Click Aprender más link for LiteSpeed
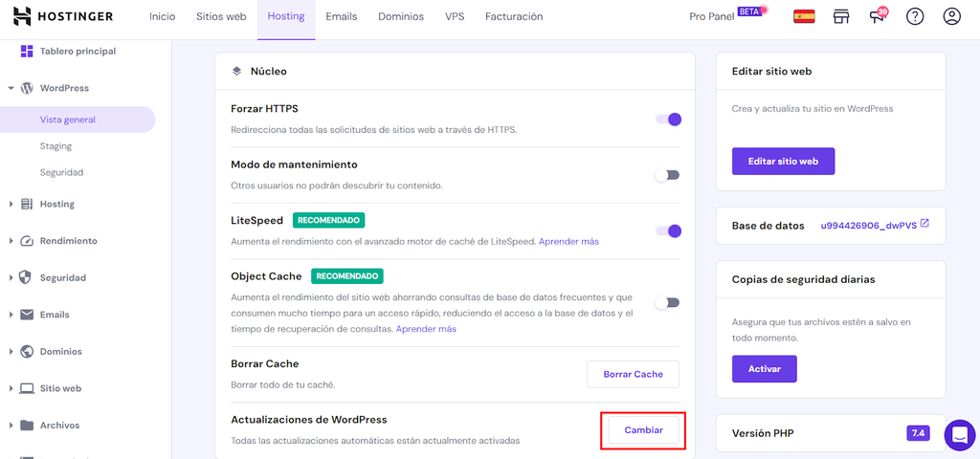Image resolution: width=980 pixels, height=459 pixels. point(568,241)
